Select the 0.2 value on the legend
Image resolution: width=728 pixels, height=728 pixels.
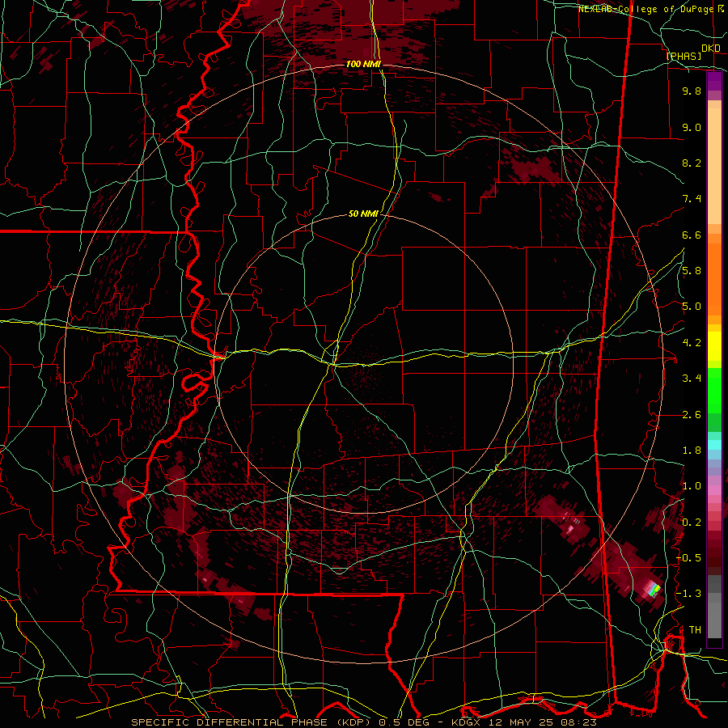click(x=692, y=523)
